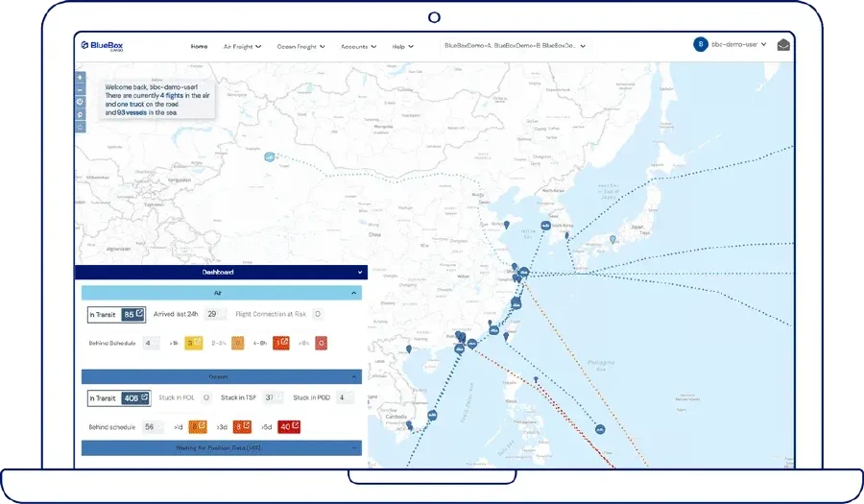Zoom in on the map with plus button
Screen dimensions: 864x504
(80, 78)
